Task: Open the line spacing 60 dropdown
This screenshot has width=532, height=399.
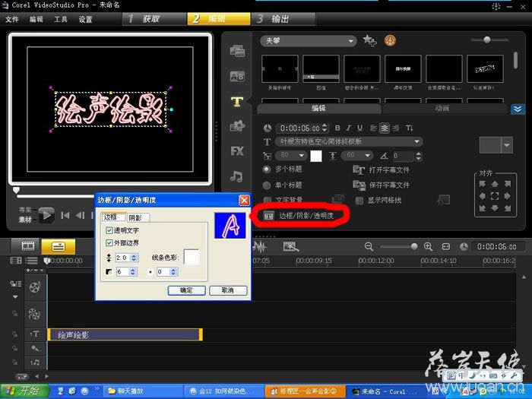Action: coord(357,155)
